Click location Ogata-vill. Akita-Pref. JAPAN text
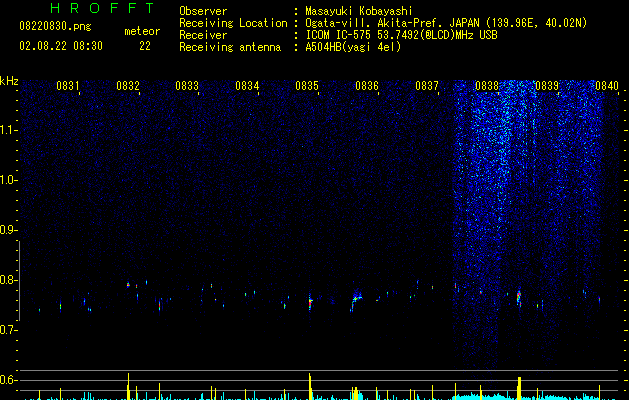Viewport: 629px width, 400px height. point(392,23)
